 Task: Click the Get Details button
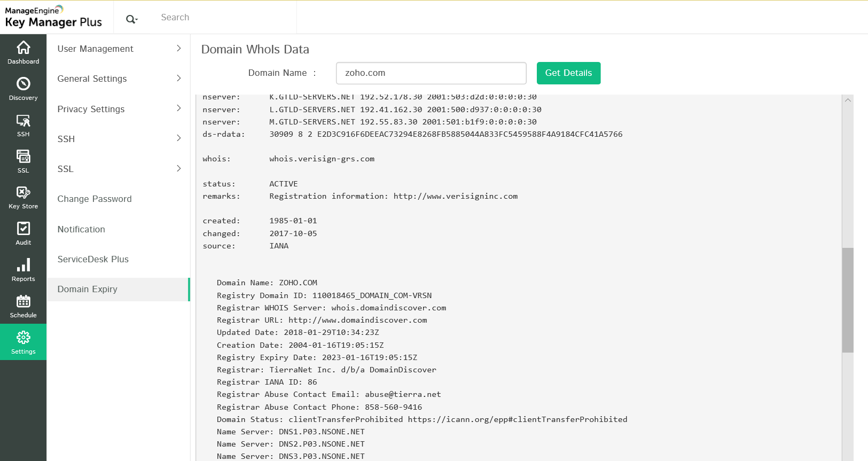pyautogui.click(x=568, y=73)
